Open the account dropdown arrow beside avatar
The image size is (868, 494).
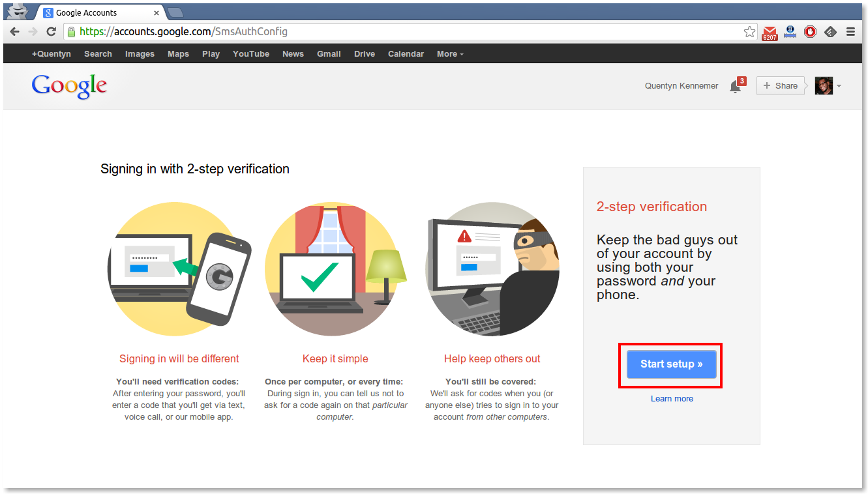tap(839, 86)
